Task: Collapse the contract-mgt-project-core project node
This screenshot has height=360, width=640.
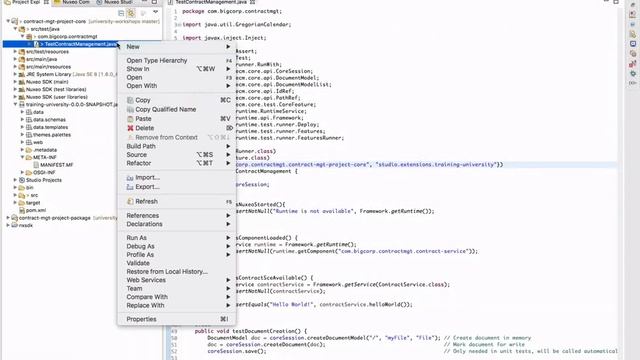Action: [8, 21]
